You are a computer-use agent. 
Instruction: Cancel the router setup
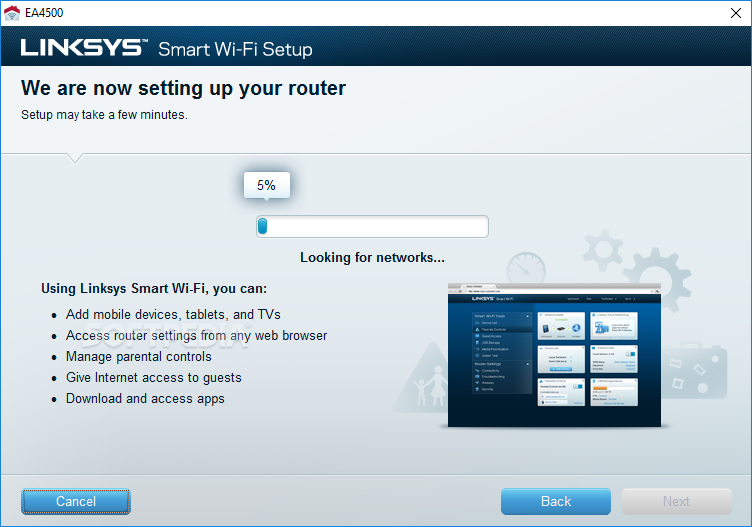[76, 502]
